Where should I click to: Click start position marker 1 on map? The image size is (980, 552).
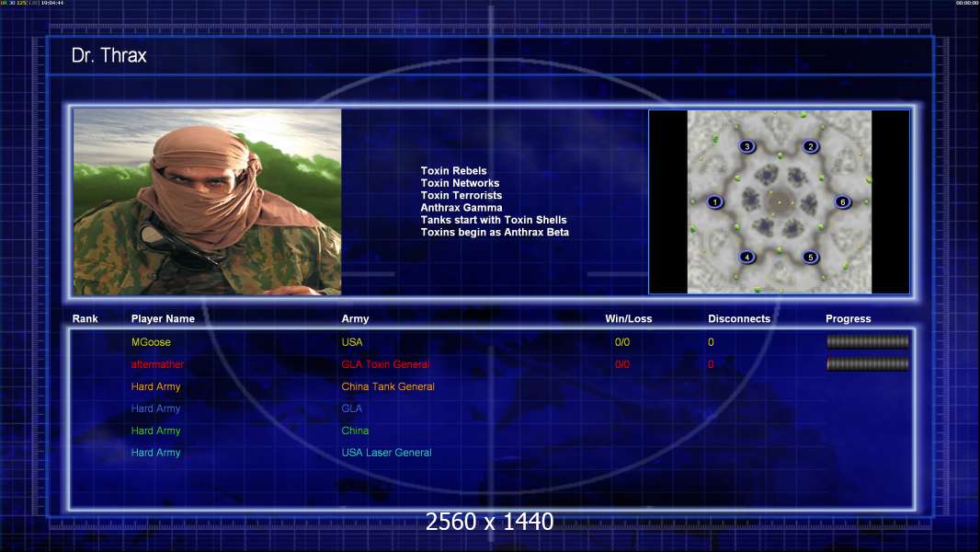pyautogui.click(x=714, y=201)
